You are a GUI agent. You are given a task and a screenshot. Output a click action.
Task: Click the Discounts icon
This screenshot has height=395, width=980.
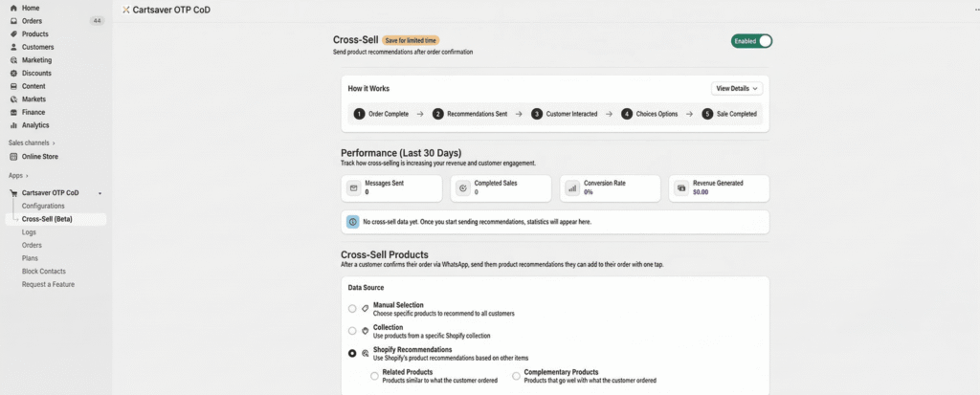coord(13,73)
